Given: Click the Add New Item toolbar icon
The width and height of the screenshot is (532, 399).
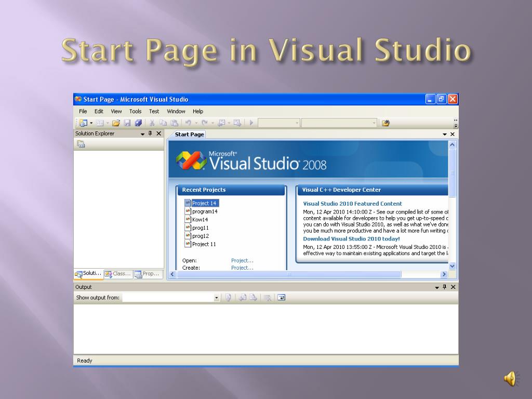Looking at the screenshot, I should [x=100, y=123].
